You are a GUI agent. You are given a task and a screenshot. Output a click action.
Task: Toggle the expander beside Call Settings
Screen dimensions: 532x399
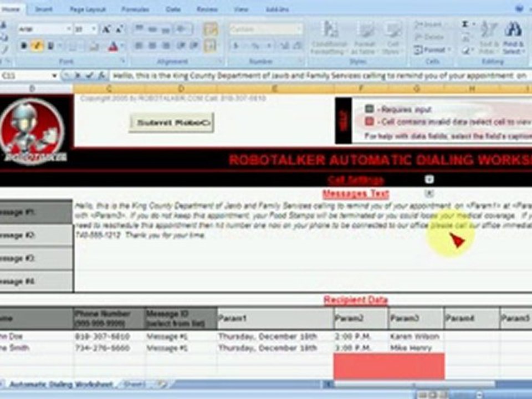point(429,179)
